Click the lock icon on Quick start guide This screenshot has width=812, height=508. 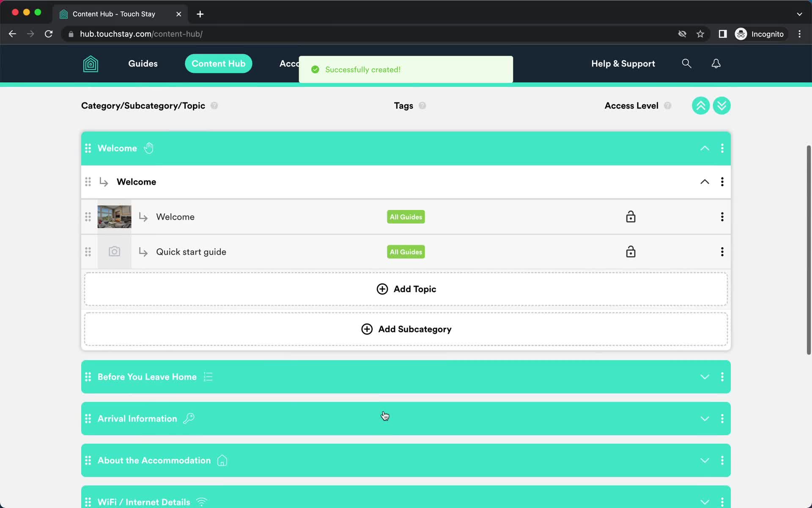click(x=630, y=251)
